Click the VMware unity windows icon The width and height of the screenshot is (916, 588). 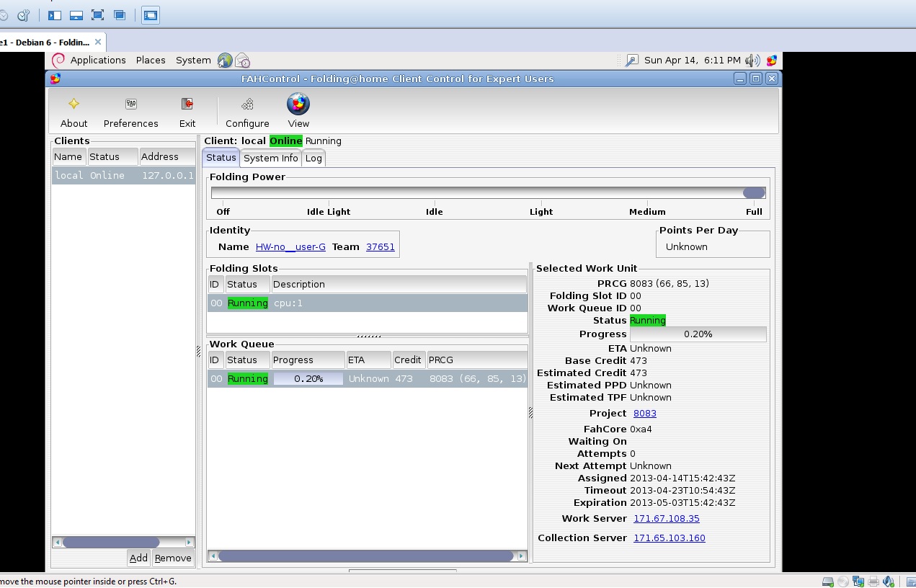pos(120,15)
